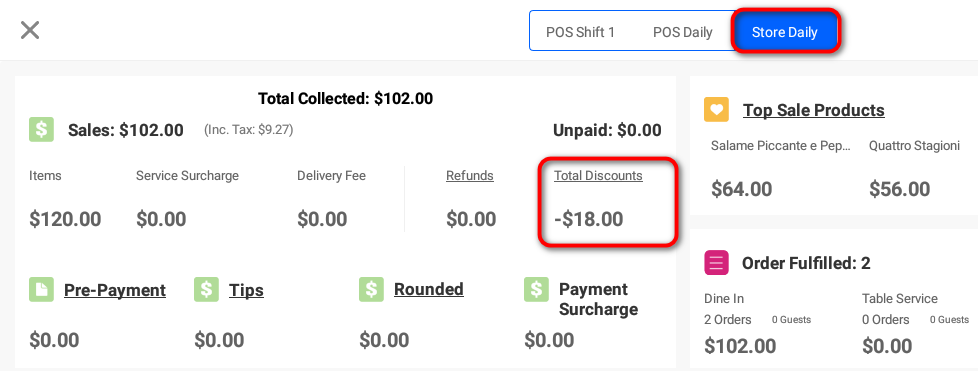Open the Pre-Payment breakdown link
The height and width of the screenshot is (371, 978).
pos(115,291)
